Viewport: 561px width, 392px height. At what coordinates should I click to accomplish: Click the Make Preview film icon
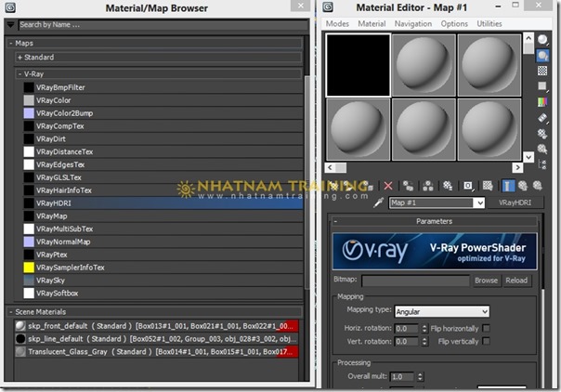(542, 118)
